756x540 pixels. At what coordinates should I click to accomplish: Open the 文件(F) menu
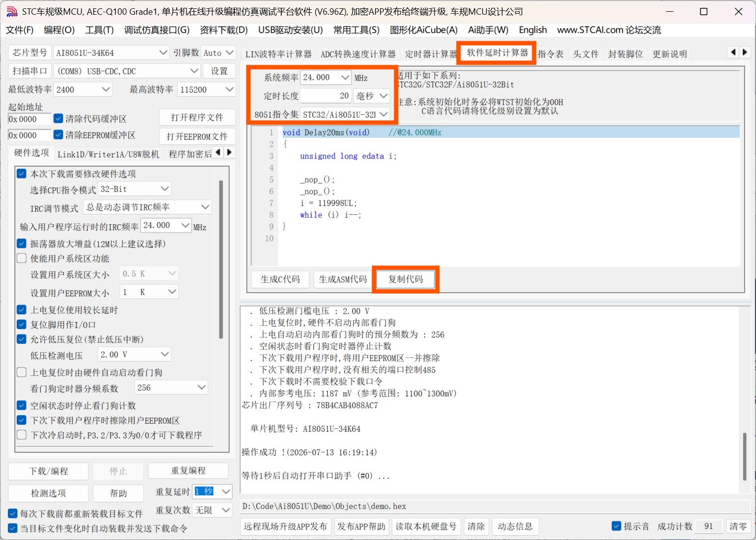pos(20,30)
